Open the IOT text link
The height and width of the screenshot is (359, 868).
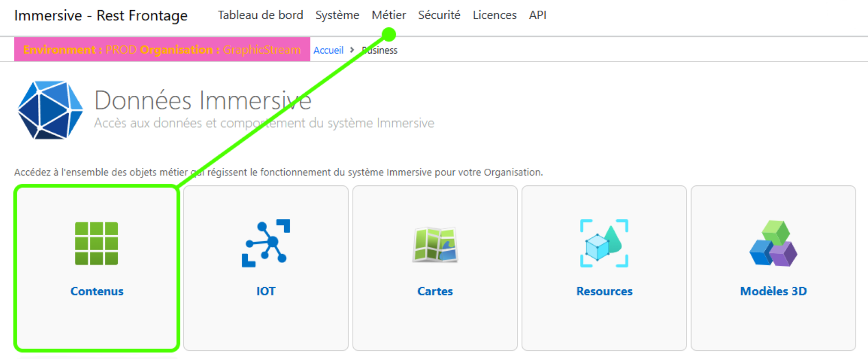pyautogui.click(x=265, y=291)
